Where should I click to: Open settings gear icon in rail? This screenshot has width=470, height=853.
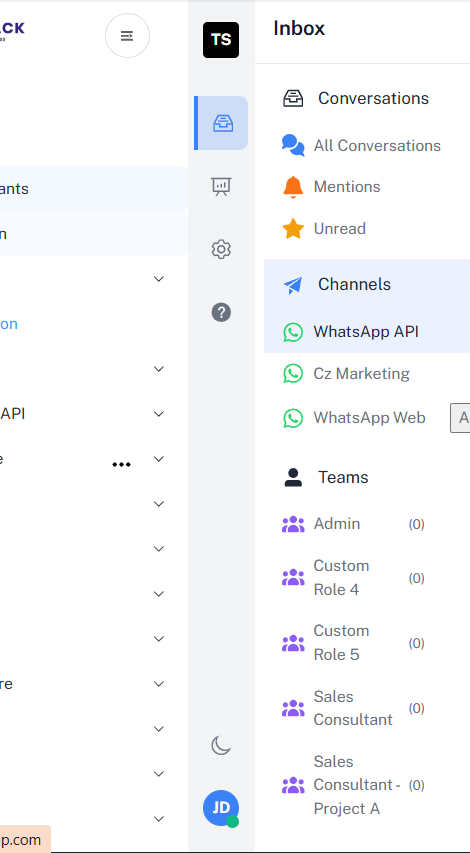click(x=221, y=250)
